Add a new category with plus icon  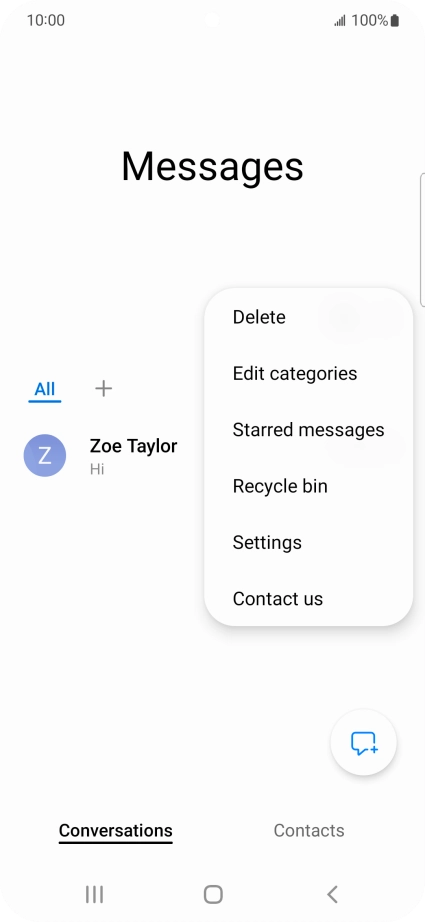[x=103, y=388]
